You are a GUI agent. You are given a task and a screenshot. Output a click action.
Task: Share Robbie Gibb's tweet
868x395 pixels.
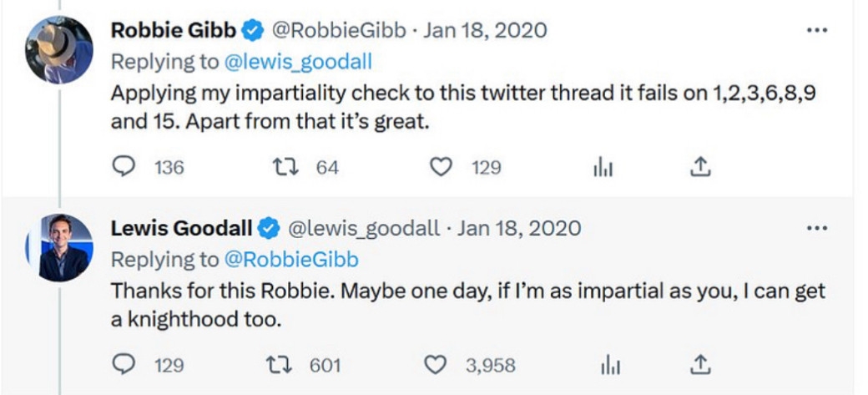[x=700, y=168]
